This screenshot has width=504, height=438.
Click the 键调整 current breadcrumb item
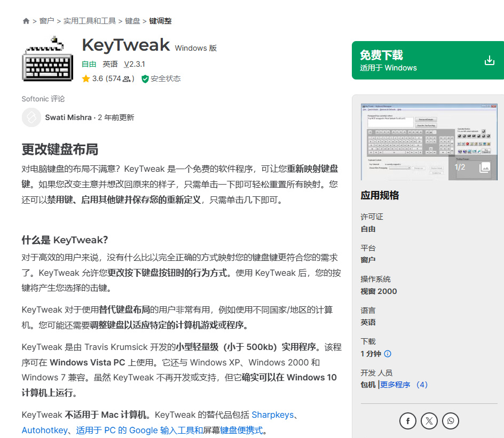(x=160, y=21)
